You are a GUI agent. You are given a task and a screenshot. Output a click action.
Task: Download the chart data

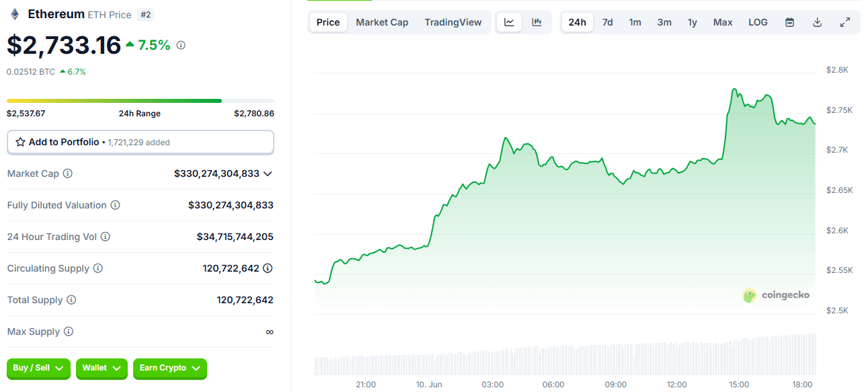click(818, 22)
